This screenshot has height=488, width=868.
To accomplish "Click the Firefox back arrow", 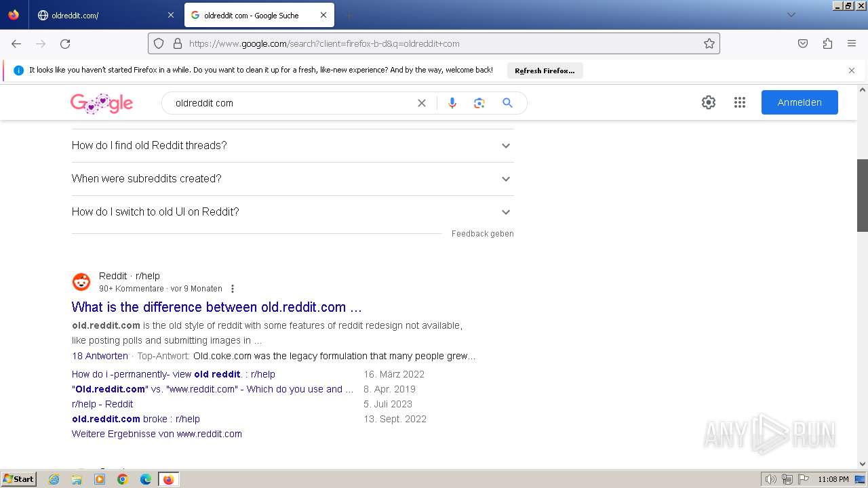I will (16, 43).
